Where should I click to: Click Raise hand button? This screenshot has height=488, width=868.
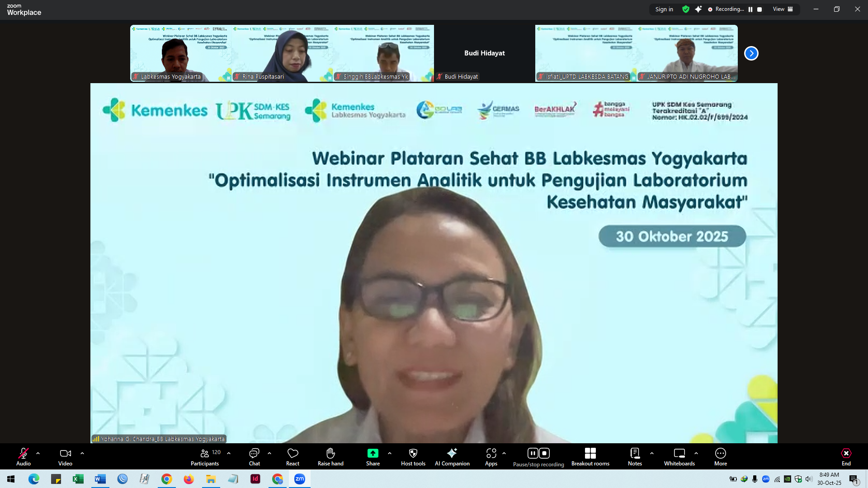pyautogui.click(x=330, y=456)
